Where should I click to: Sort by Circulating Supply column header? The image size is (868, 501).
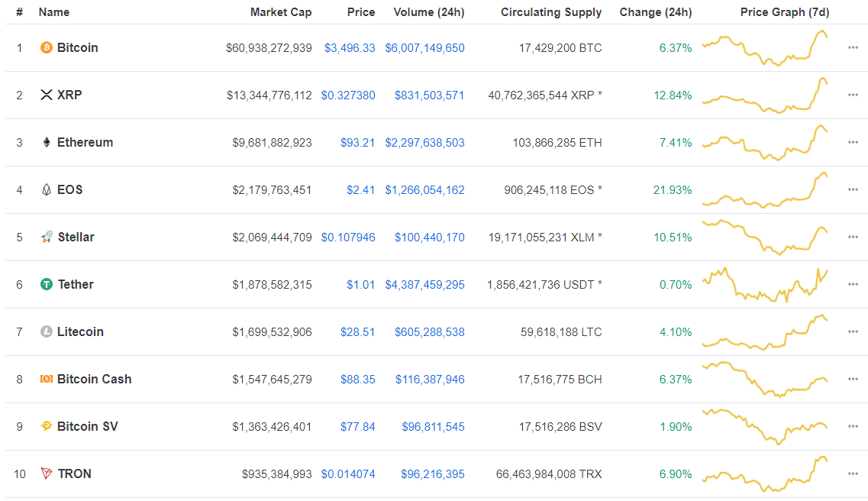[x=551, y=12]
